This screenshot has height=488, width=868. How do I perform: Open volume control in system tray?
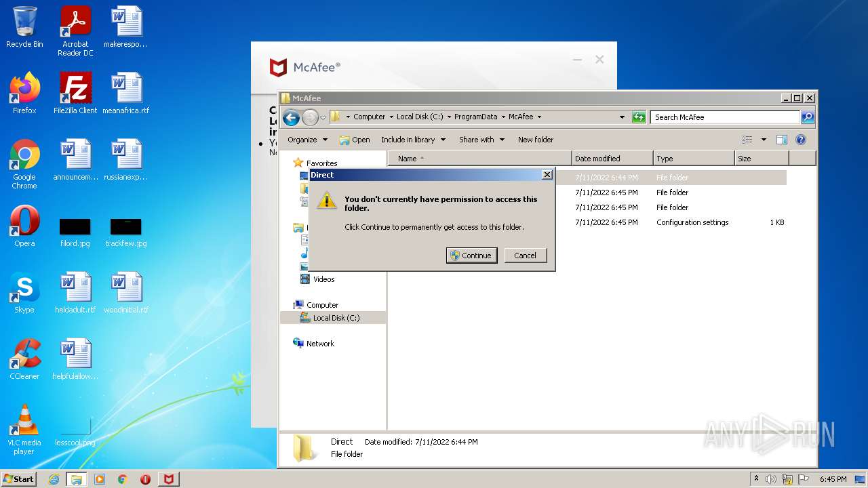point(771,479)
